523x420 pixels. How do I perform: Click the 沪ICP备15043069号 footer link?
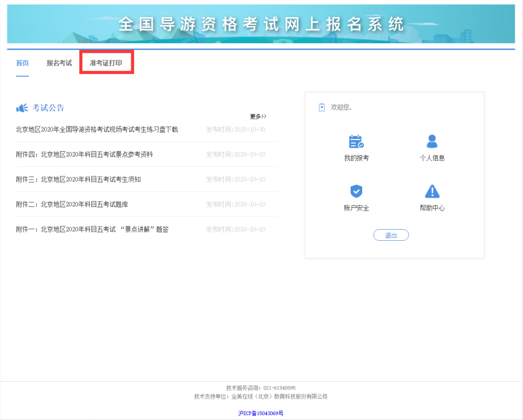tap(261, 413)
